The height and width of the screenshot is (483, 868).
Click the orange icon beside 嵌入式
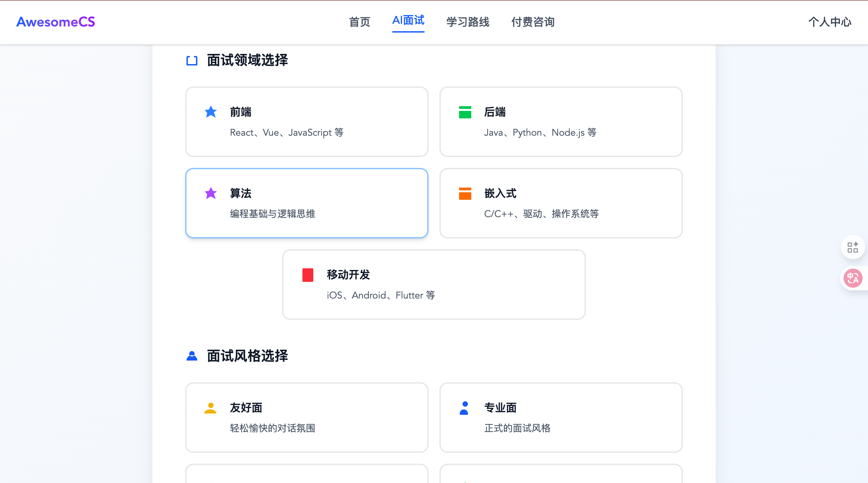pyautogui.click(x=465, y=194)
